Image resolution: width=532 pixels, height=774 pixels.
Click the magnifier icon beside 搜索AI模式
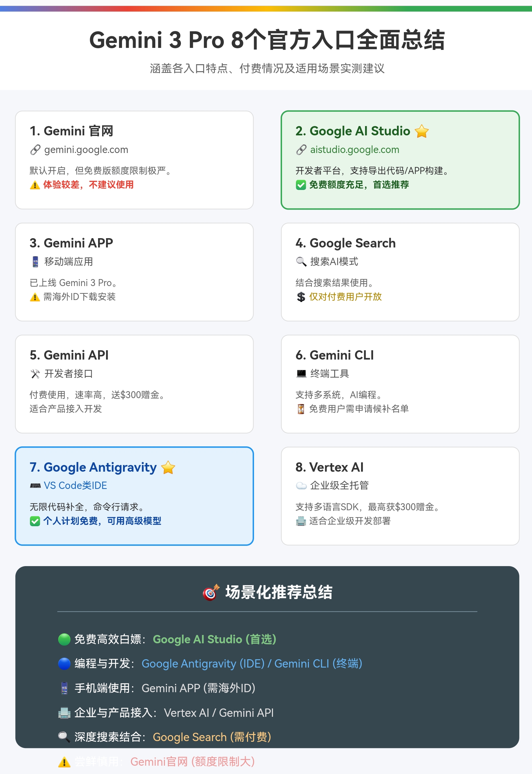click(301, 262)
